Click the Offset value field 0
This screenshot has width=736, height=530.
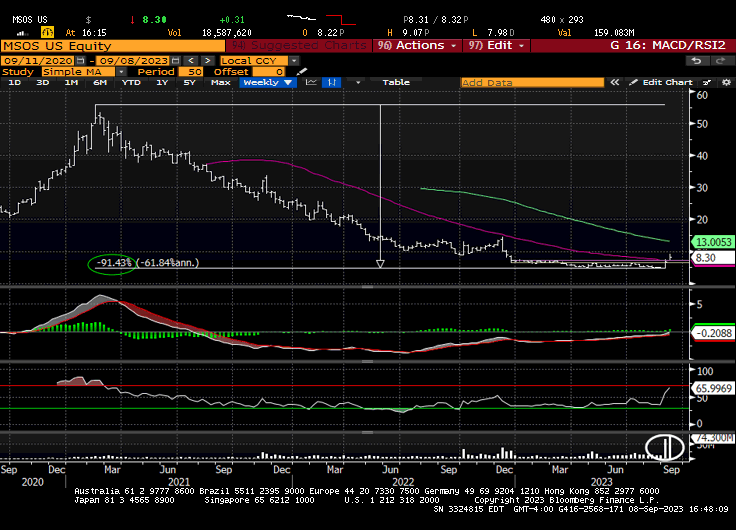(x=268, y=72)
